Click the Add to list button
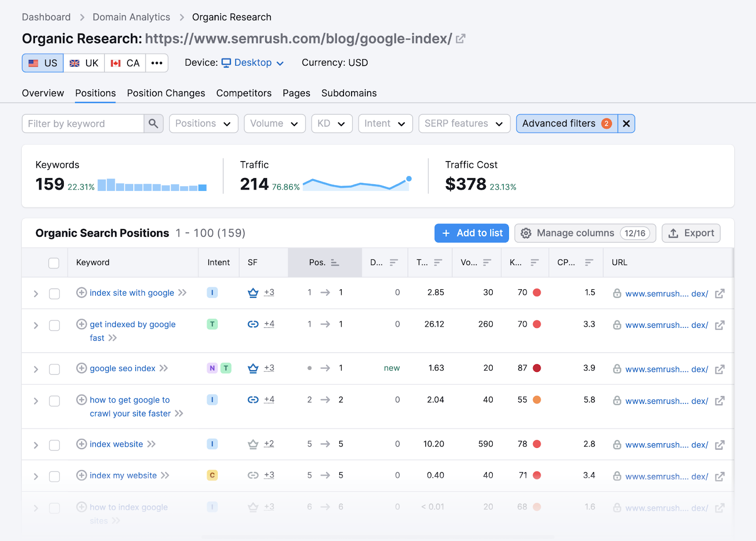Viewport: 756px width, 541px height. [471, 233]
